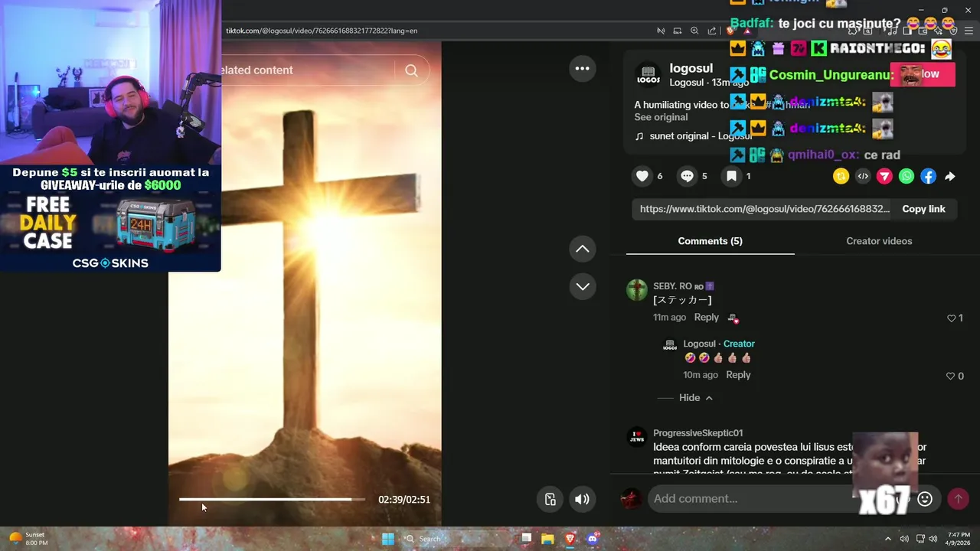
Task: Like Logosul creator's reply
Action: coord(951,376)
